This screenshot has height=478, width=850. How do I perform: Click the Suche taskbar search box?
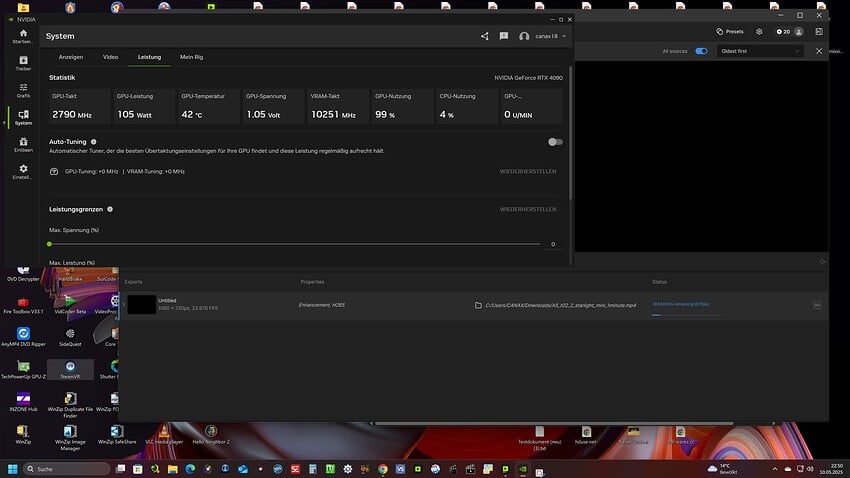[66, 469]
